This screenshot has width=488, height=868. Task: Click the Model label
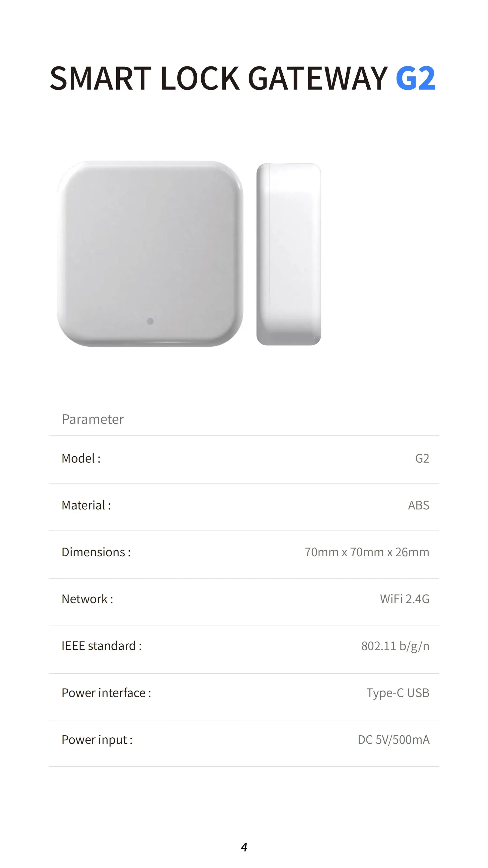(81, 458)
